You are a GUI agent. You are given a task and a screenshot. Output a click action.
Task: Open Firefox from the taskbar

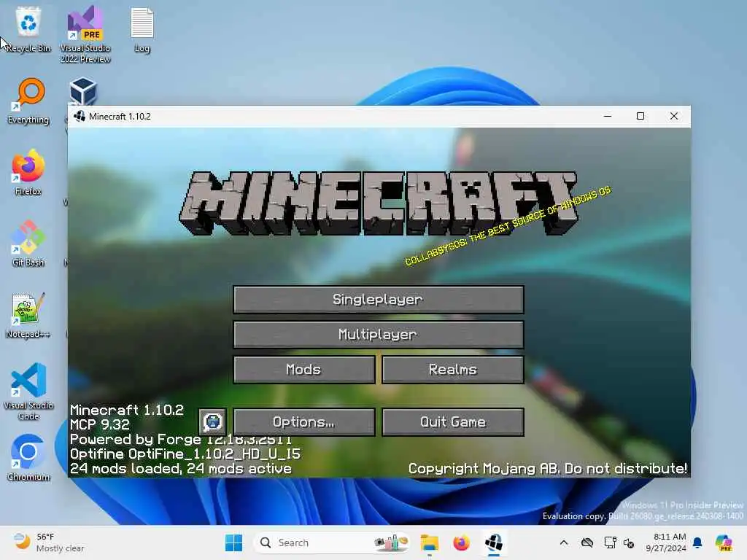461,542
